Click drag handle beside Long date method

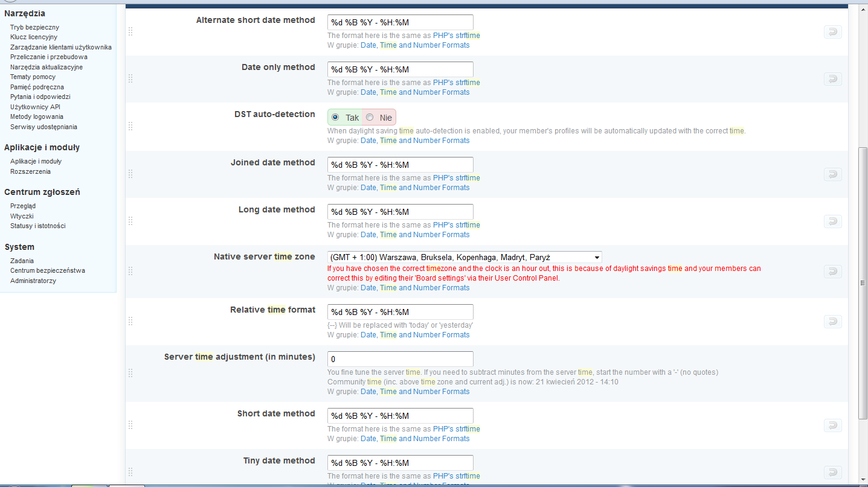(130, 221)
